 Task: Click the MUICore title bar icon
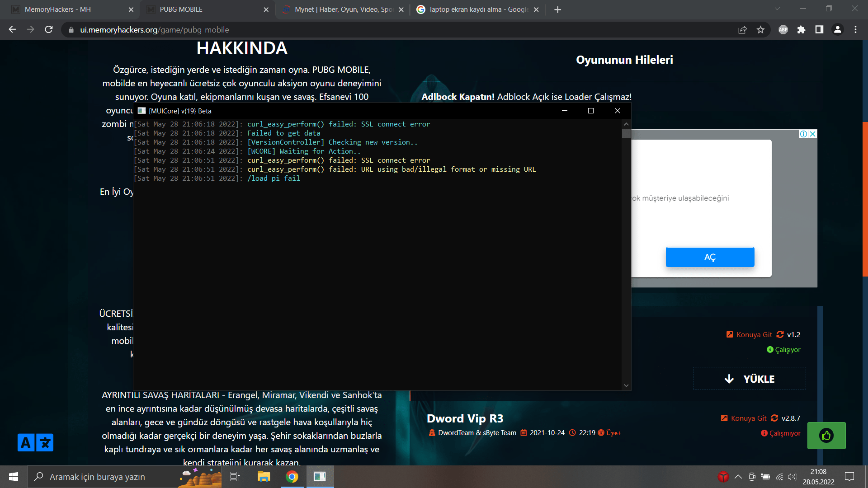click(142, 111)
